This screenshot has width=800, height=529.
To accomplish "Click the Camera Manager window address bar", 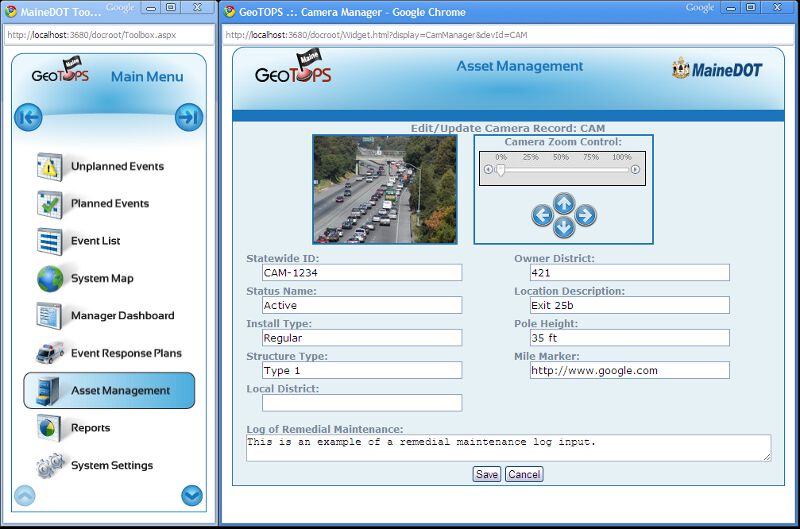I will [509, 35].
